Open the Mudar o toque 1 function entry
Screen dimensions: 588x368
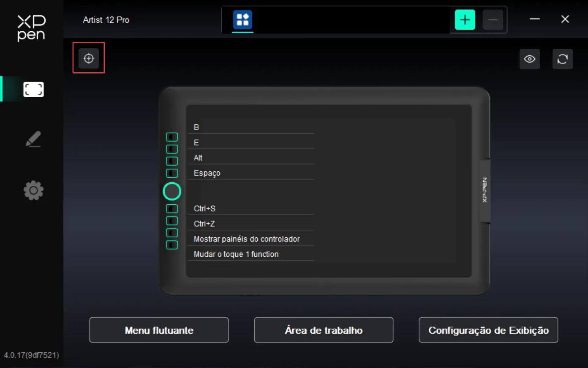(x=251, y=254)
